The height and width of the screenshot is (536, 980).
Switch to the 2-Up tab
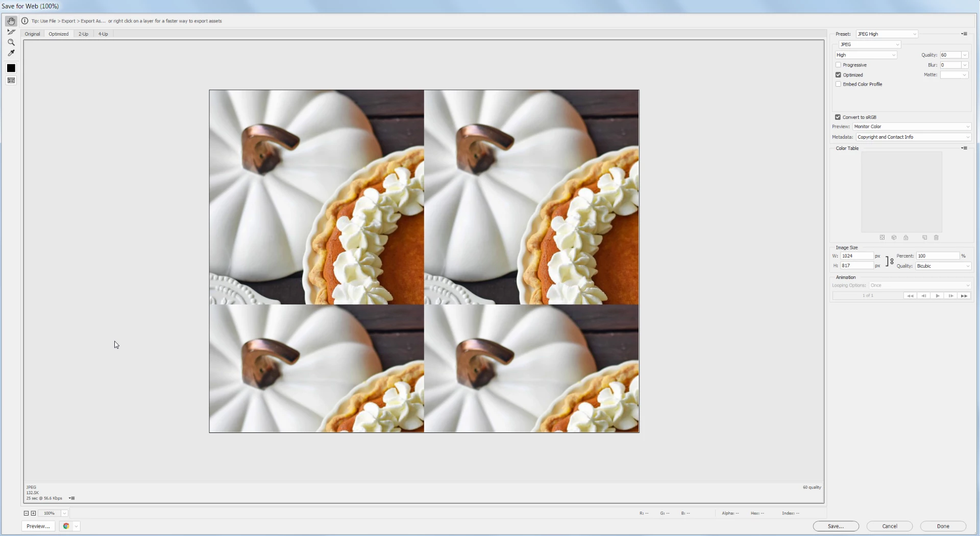[83, 34]
